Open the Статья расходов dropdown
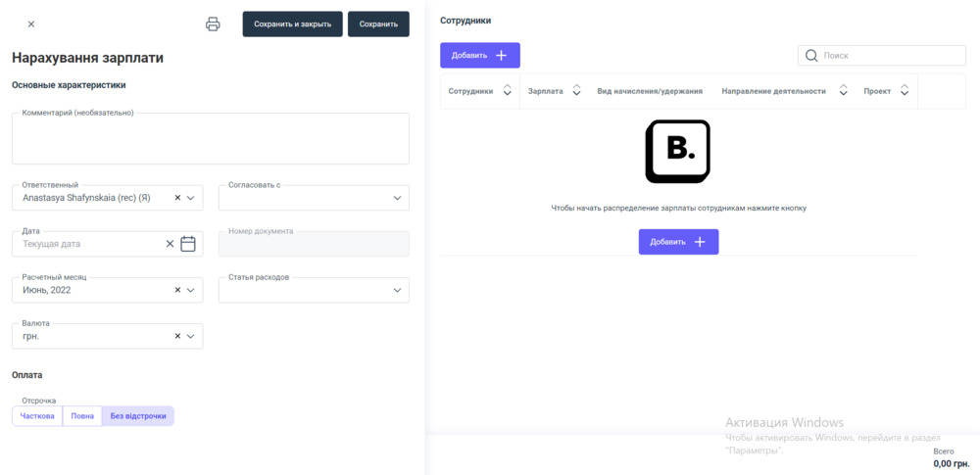Screen dimensions: 980x475 coord(397,290)
